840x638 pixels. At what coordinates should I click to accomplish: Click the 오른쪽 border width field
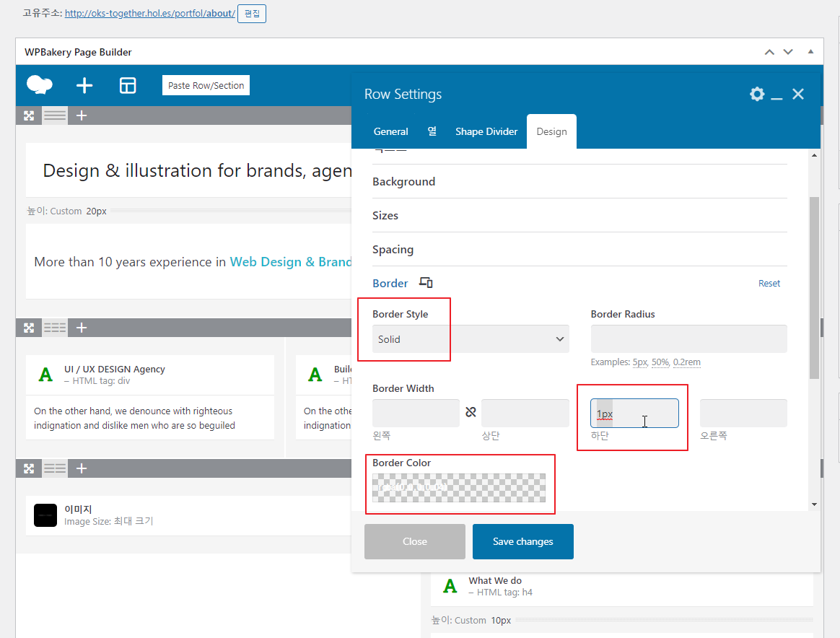743,413
